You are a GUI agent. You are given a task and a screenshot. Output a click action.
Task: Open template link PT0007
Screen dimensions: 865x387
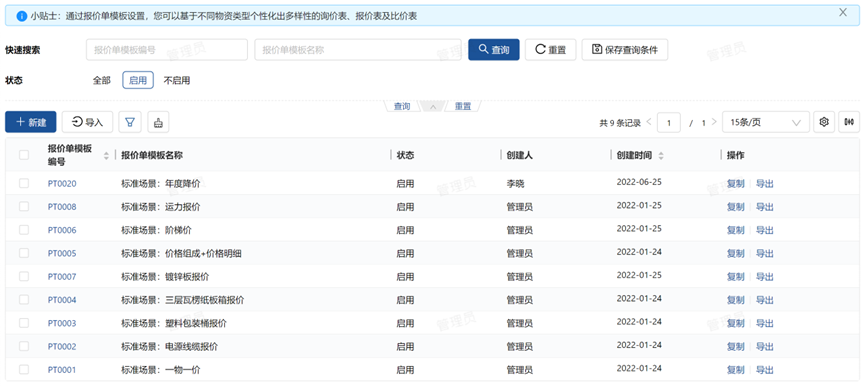click(62, 277)
